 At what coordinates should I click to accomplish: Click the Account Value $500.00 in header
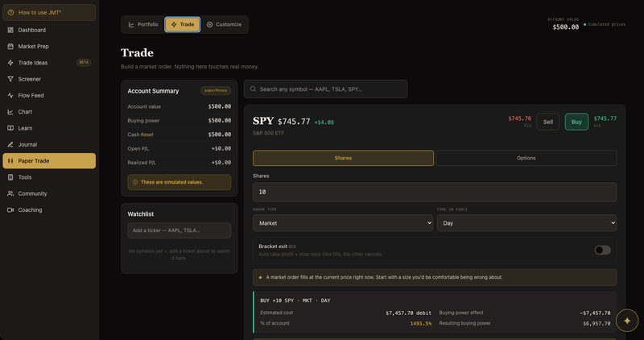coord(566,27)
